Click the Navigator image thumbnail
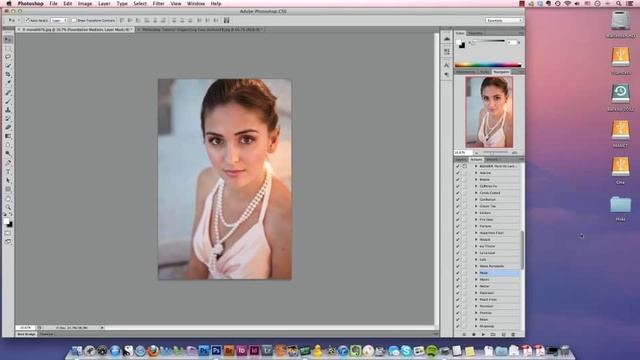This screenshot has width=640, height=360. [x=489, y=112]
